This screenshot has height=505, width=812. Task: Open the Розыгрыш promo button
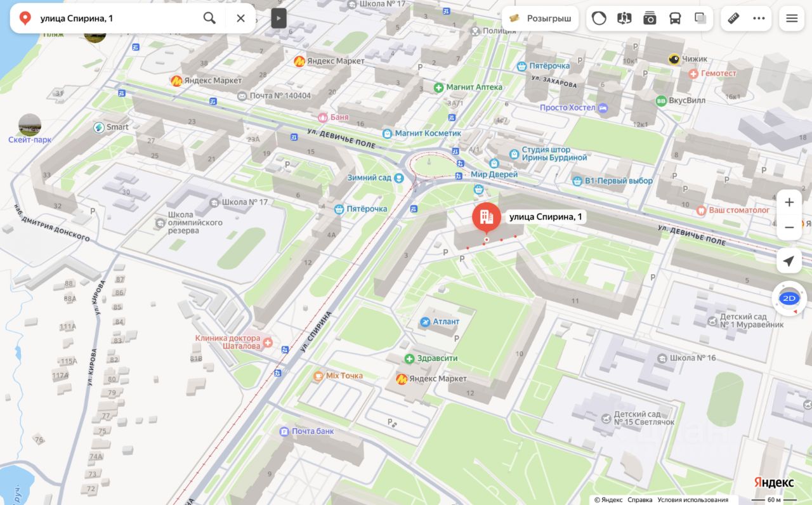(540, 18)
